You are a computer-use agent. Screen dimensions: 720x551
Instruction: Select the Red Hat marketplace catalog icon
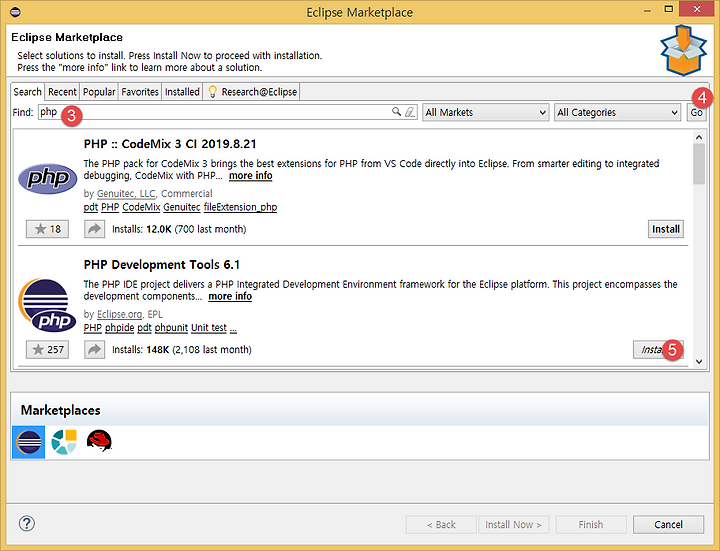pyautogui.click(x=99, y=441)
